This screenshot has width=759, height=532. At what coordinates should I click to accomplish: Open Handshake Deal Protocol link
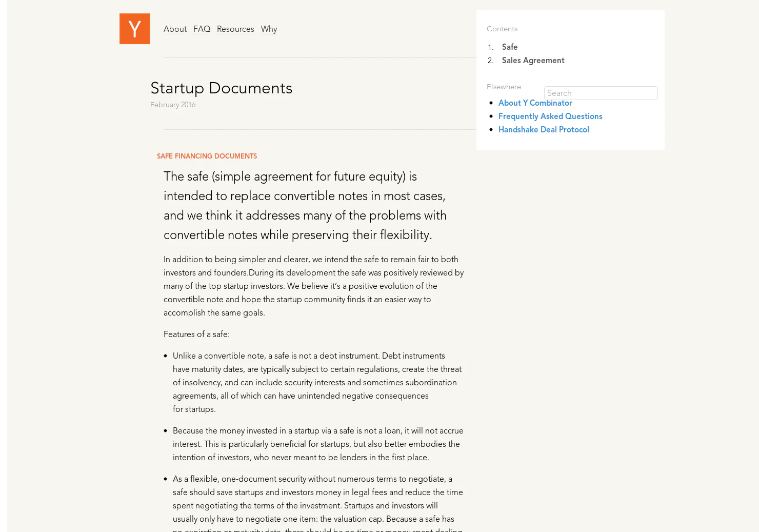point(544,129)
